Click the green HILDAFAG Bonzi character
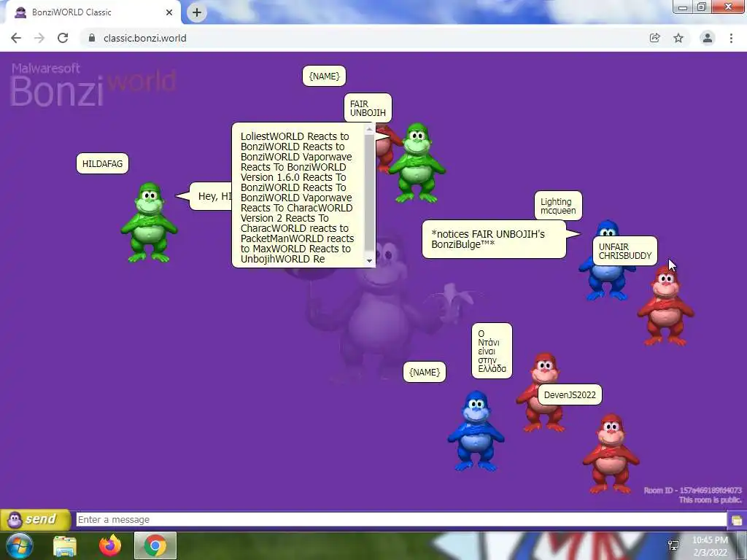Viewport: 747px width, 560px height. pos(149,222)
